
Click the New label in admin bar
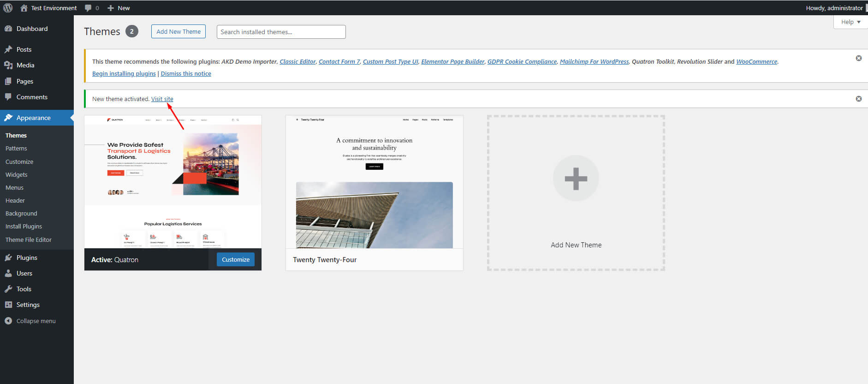click(124, 8)
